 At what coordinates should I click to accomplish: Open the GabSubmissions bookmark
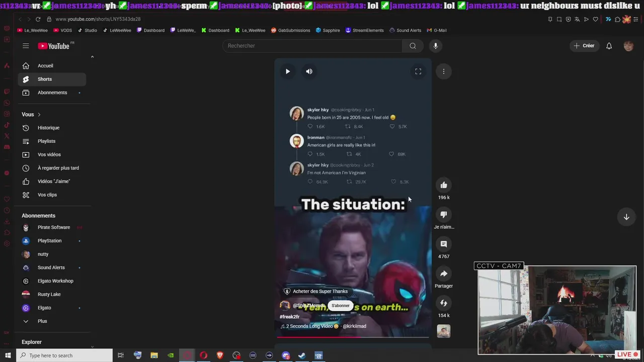[291, 30]
